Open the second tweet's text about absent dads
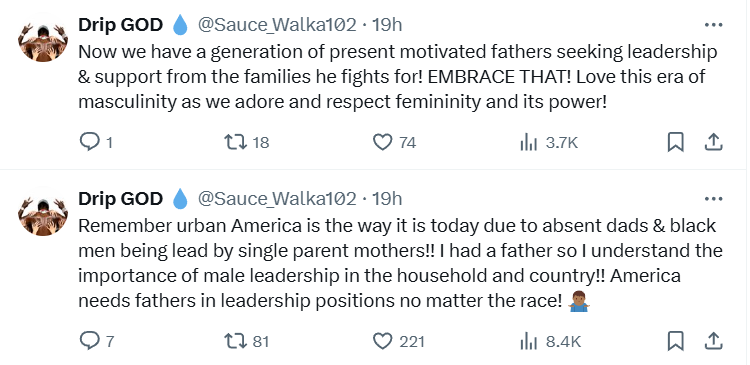750x365 pixels. (x=400, y=264)
